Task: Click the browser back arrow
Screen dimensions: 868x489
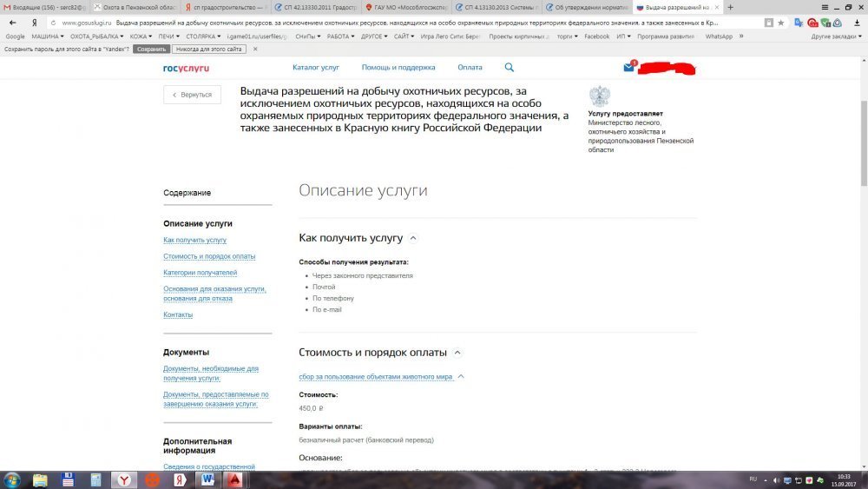Action: click(x=13, y=23)
